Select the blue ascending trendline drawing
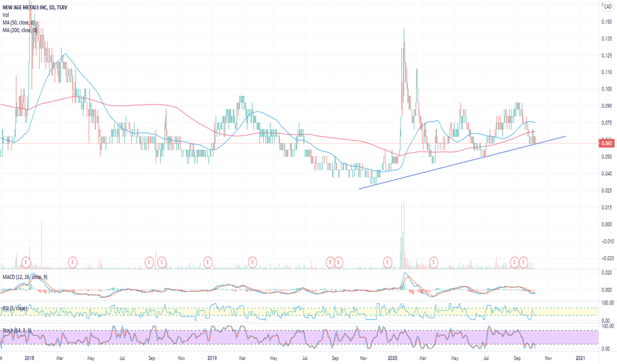This screenshot has width=617, height=364. point(462,163)
